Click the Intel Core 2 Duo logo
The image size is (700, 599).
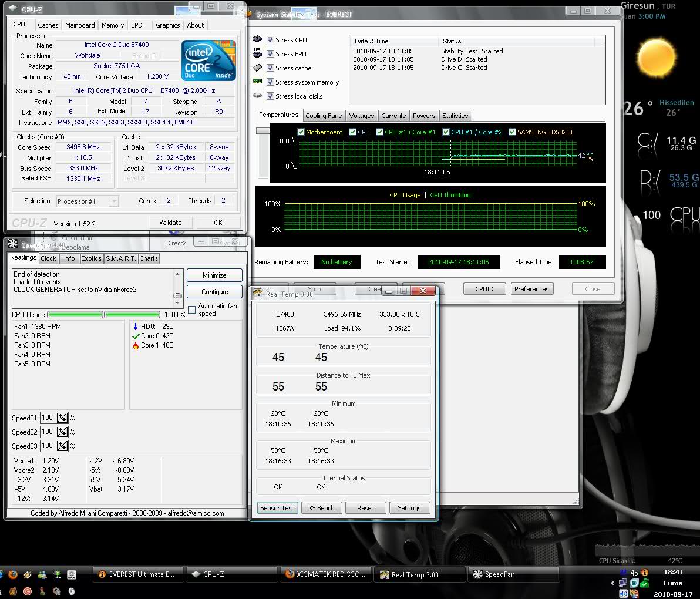[x=208, y=60]
